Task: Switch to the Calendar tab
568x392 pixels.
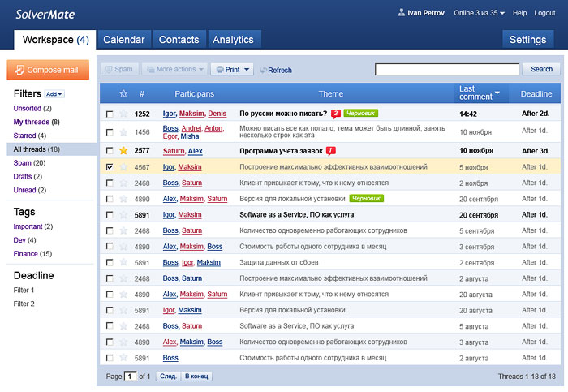Action: (124, 40)
